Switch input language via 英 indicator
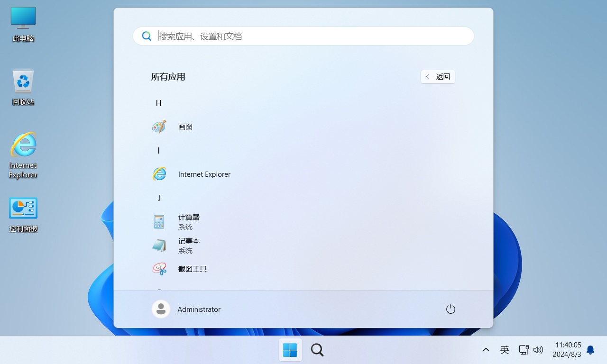Screen dimensions: 607x364 pos(505,350)
